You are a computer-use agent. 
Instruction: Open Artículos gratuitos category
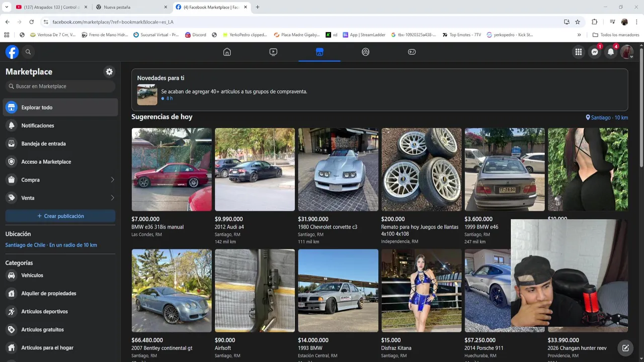point(60,330)
